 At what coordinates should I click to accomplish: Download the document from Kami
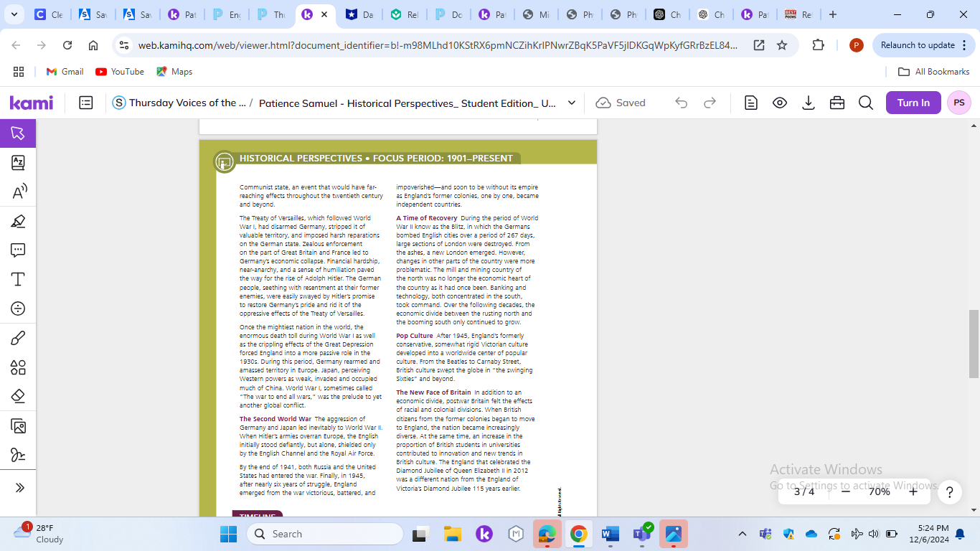click(x=809, y=103)
